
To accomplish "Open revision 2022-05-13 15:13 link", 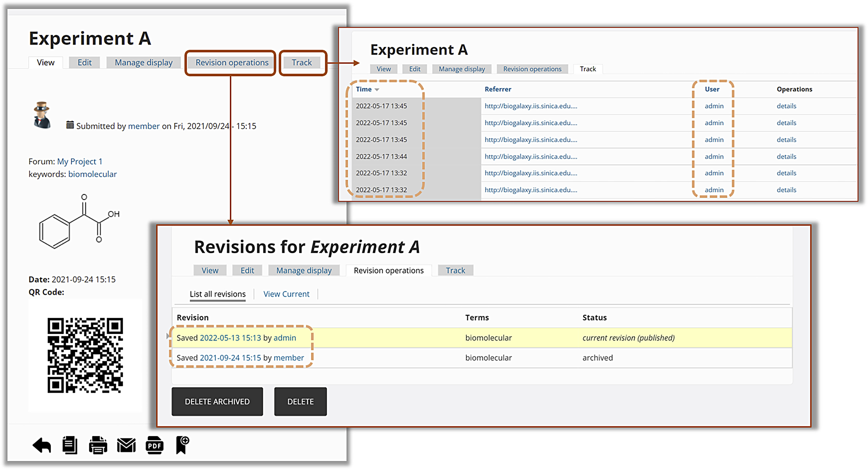I will coord(230,338).
